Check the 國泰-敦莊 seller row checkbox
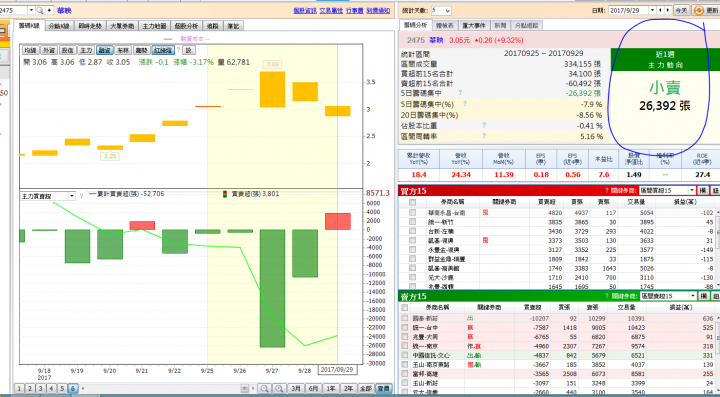 pyautogui.click(x=405, y=318)
